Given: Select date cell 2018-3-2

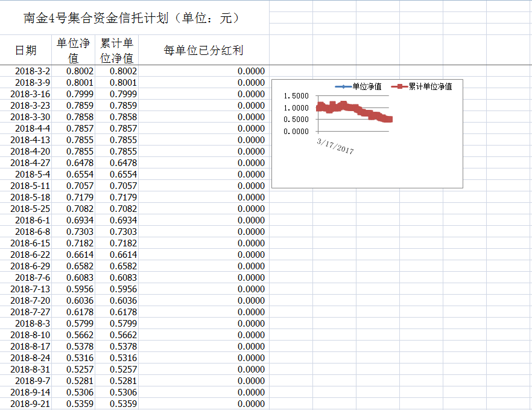Looking at the screenshot, I should point(26,71).
